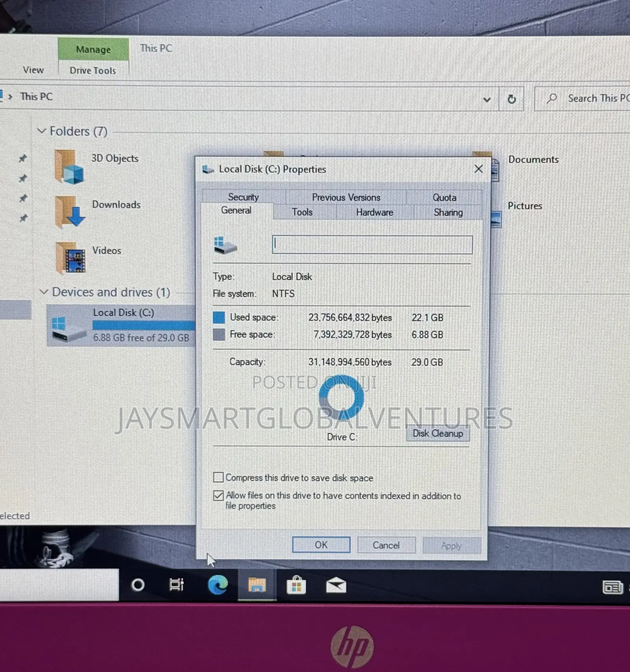Click the 6.88 GB free of 29.0 GB text
The image size is (630, 672).
point(141,338)
